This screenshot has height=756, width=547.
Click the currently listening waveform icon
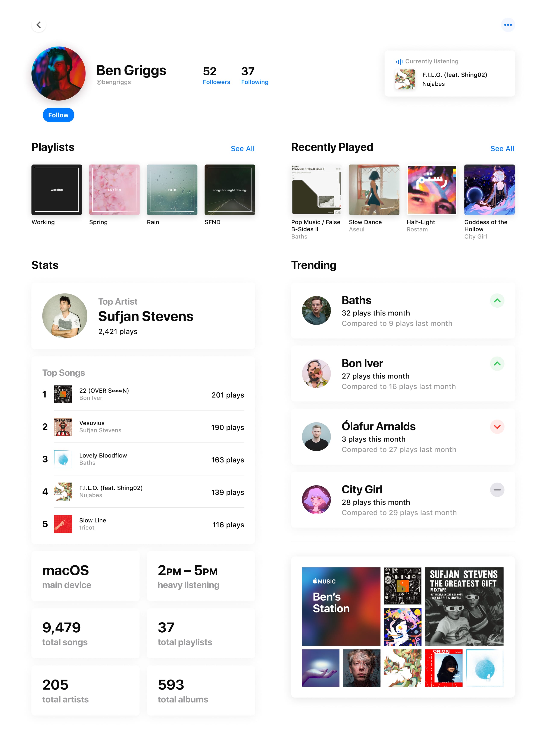[x=399, y=61]
